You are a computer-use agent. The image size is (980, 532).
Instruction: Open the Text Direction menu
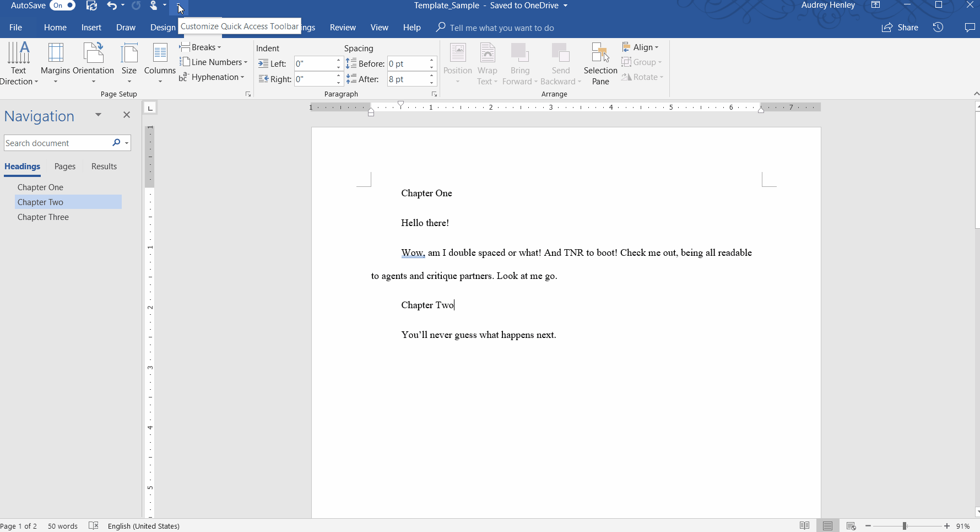click(x=19, y=63)
